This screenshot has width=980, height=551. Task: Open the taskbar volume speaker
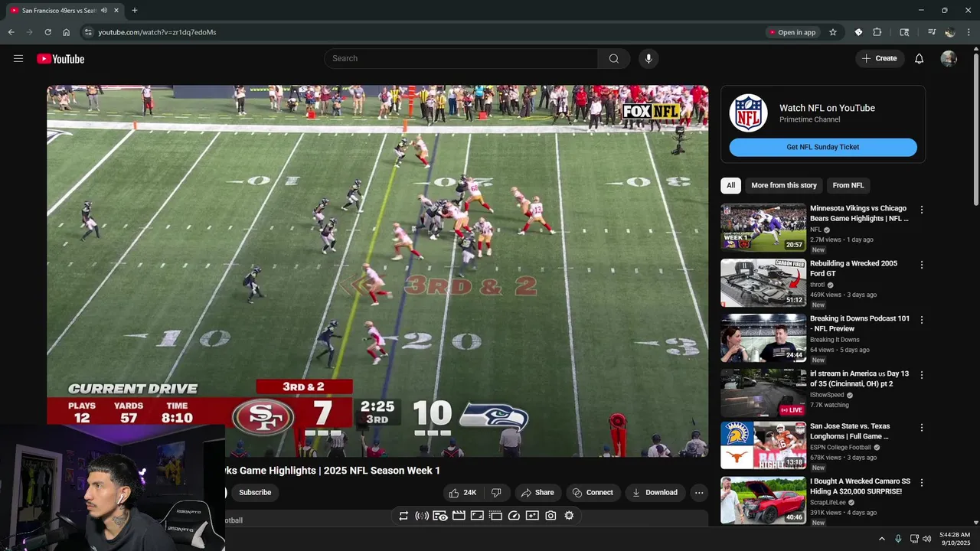927,539
